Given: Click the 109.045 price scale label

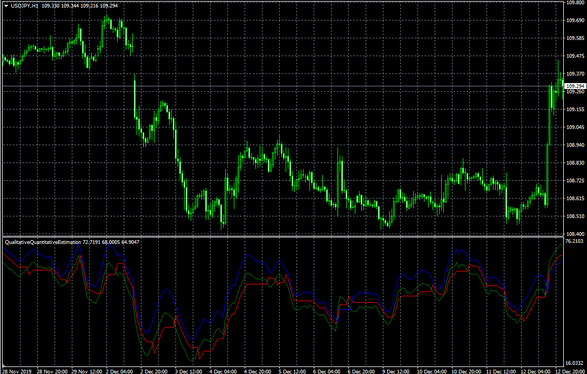Looking at the screenshot, I should 575,127.
